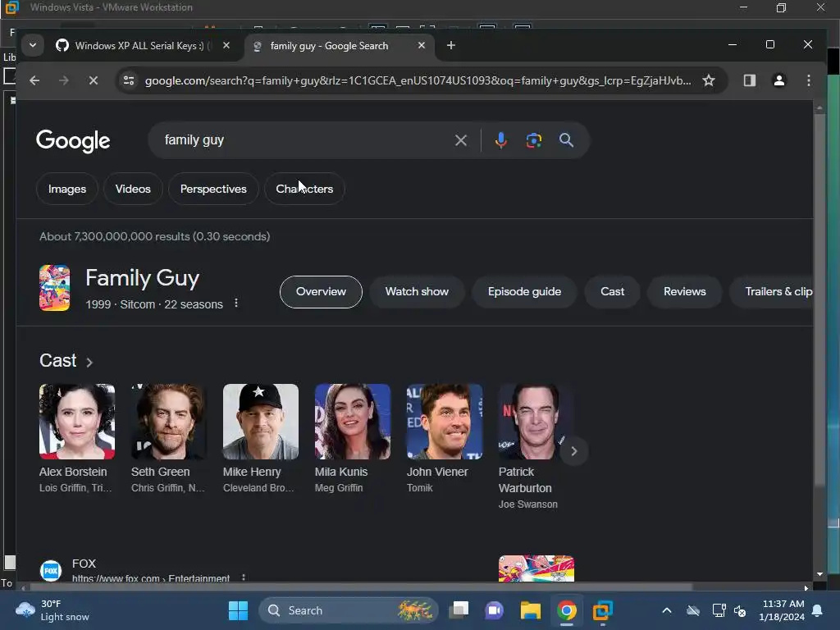
Task: Click the FOX search result title
Action: (84, 564)
